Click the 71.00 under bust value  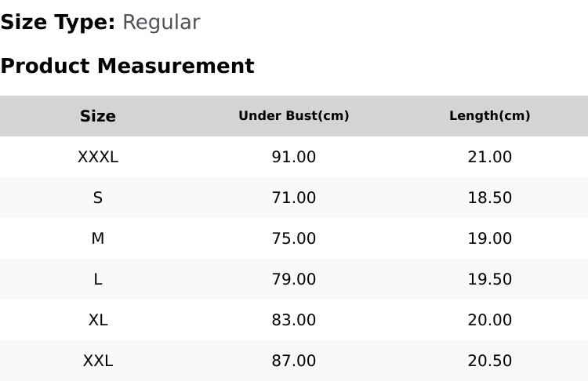[294, 198]
